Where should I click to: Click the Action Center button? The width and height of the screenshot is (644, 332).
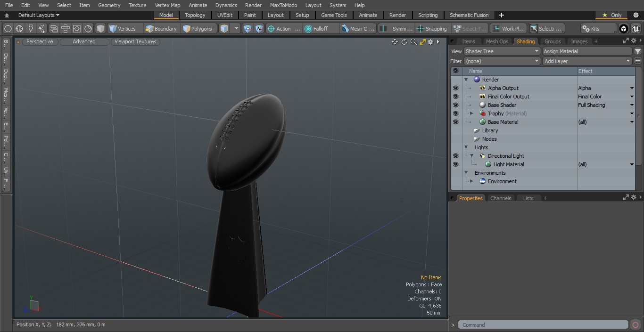point(284,29)
